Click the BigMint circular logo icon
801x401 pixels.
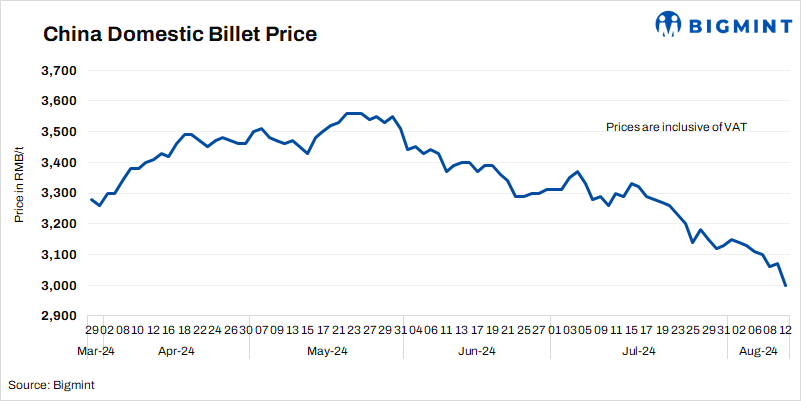pyautogui.click(x=669, y=24)
